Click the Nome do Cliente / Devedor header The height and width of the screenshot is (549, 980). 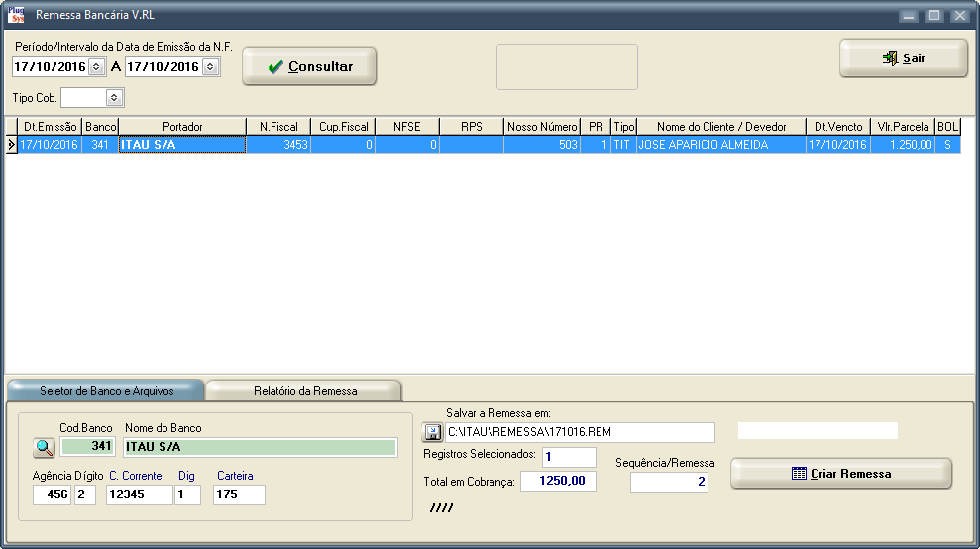click(721, 126)
